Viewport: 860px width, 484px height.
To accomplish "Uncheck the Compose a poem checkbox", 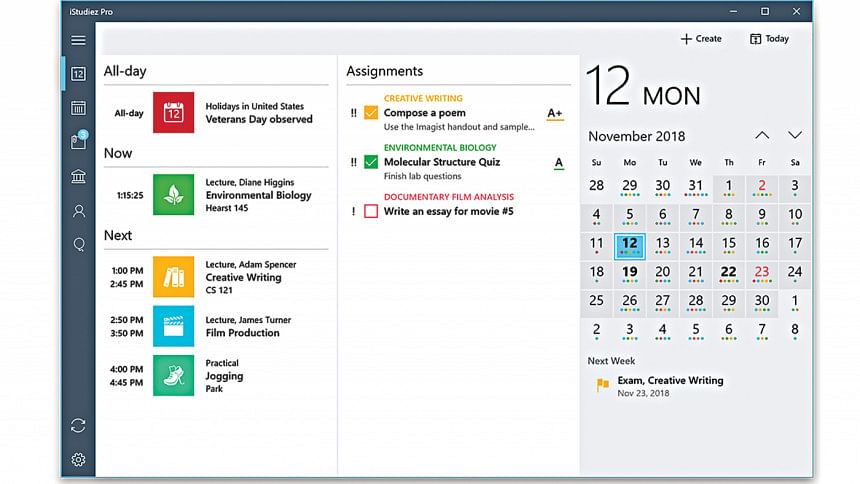I will pos(371,113).
